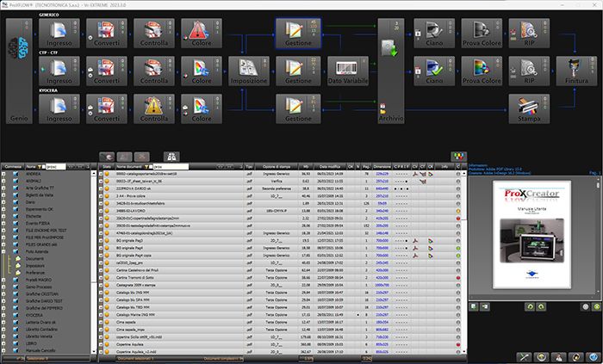Expand the LIBRO folder
Screen dimensions: 603x364
click(x=3, y=343)
